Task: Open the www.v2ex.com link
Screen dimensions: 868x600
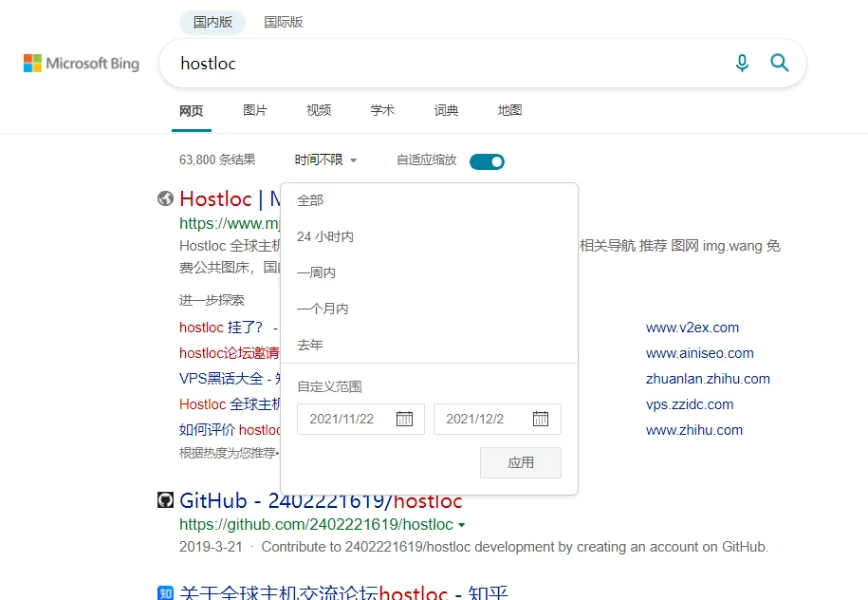Action: pos(693,328)
